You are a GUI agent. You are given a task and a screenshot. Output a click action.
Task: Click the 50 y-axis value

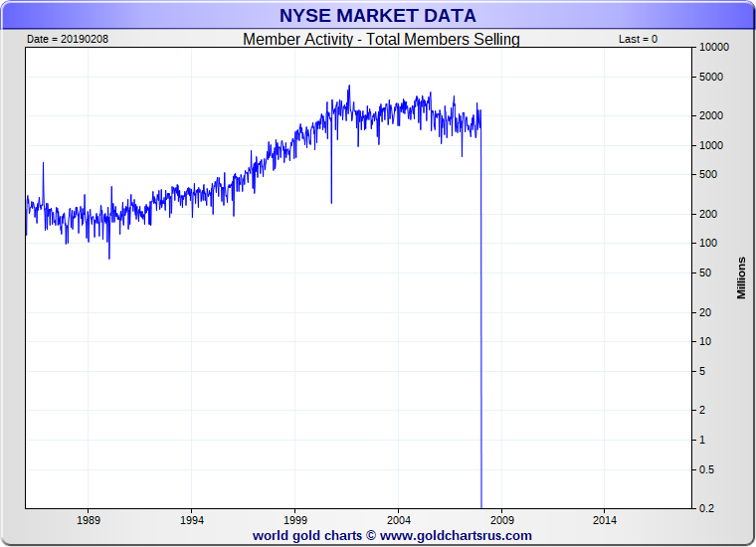705,273
